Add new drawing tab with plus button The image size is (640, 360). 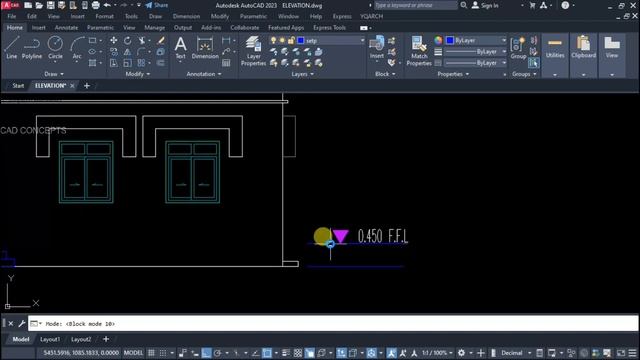point(87,86)
